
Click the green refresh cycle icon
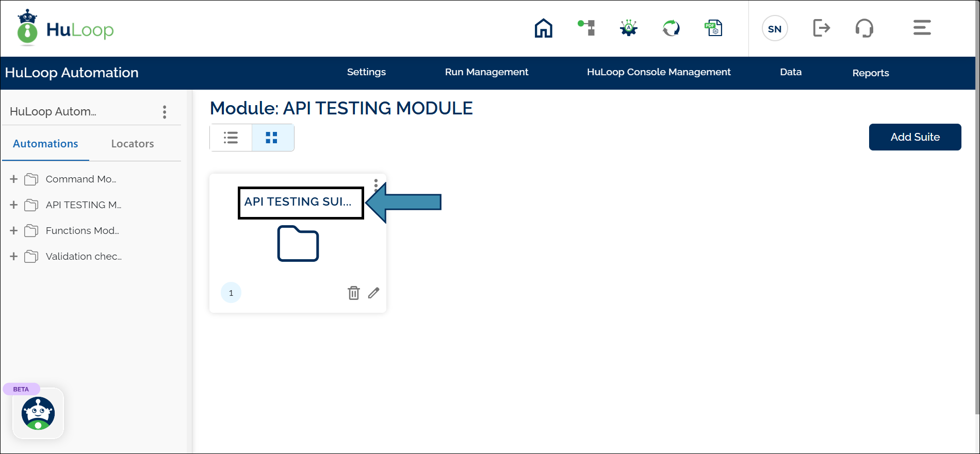click(671, 28)
